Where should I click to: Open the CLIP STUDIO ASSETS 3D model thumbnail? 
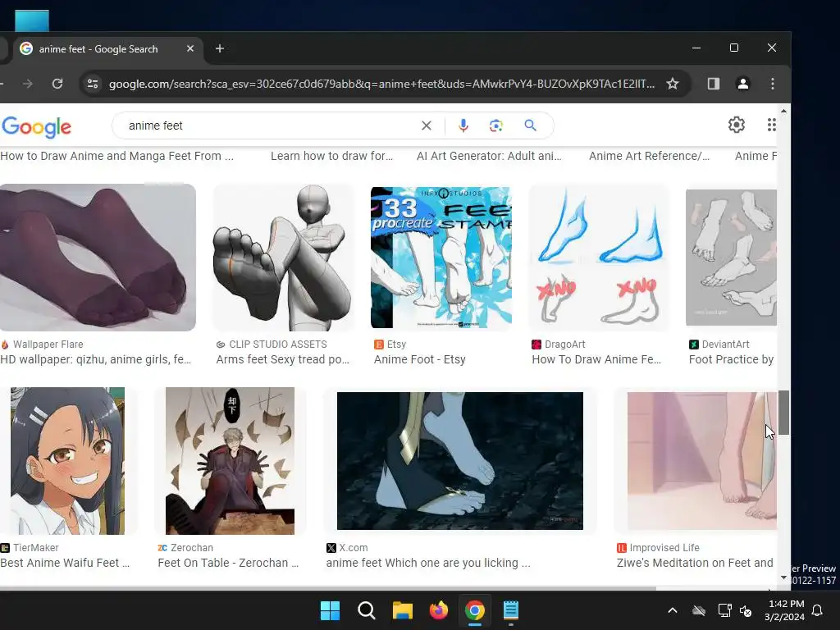pyautogui.click(x=283, y=257)
